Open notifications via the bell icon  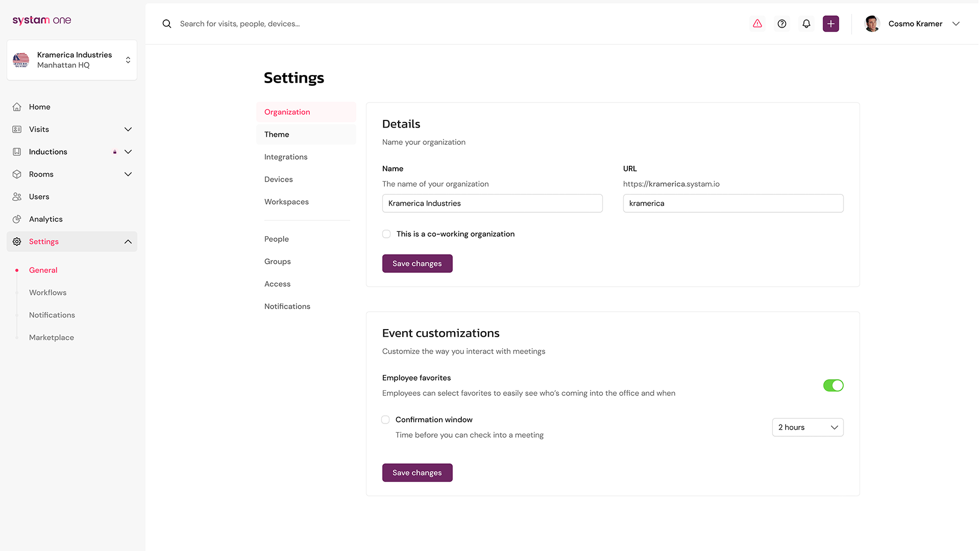(806, 23)
